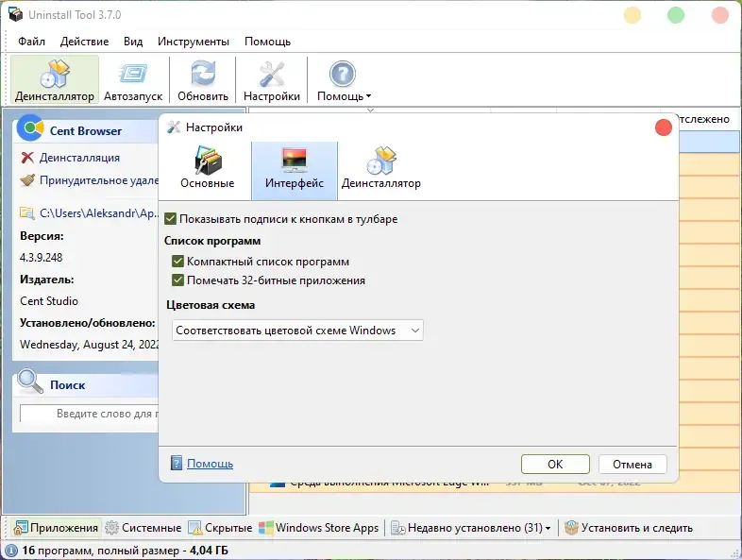Expand the Помощь toolbar dropdown arrow

[368, 96]
